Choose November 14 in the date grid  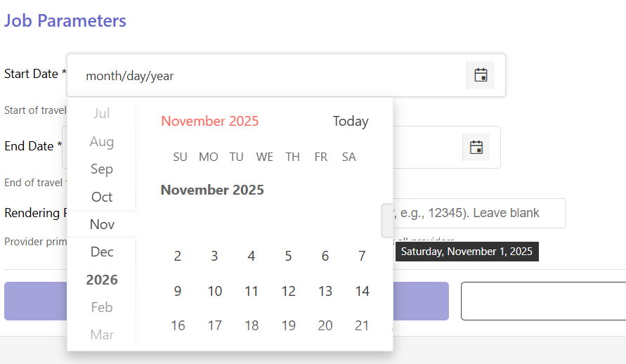362,291
